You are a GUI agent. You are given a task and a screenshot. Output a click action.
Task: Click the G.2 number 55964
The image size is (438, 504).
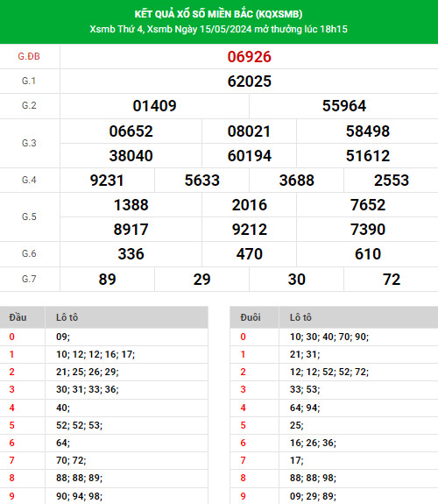[x=344, y=106]
